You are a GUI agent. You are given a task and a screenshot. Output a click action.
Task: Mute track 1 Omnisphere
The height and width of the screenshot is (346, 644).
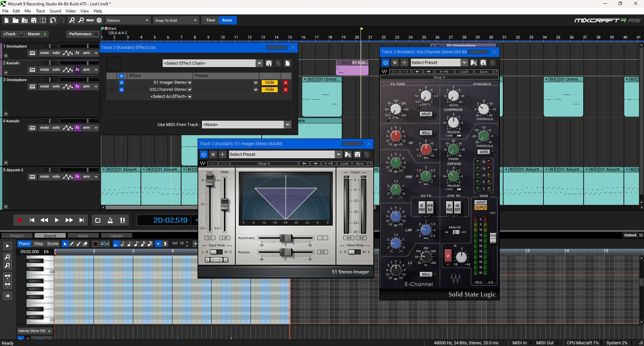click(x=45, y=53)
